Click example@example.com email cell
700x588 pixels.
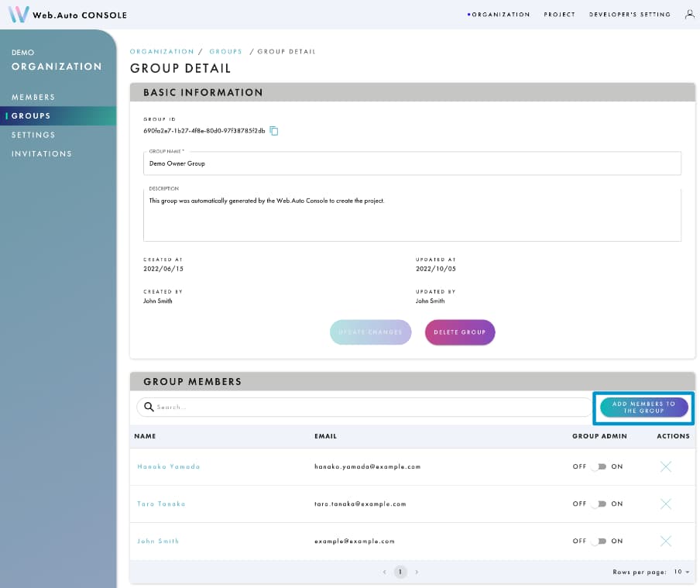click(355, 541)
